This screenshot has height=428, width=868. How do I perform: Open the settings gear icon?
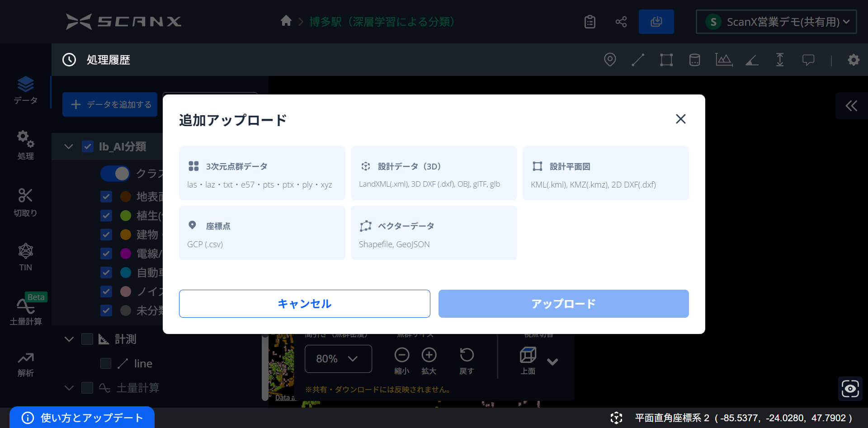point(853,60)
